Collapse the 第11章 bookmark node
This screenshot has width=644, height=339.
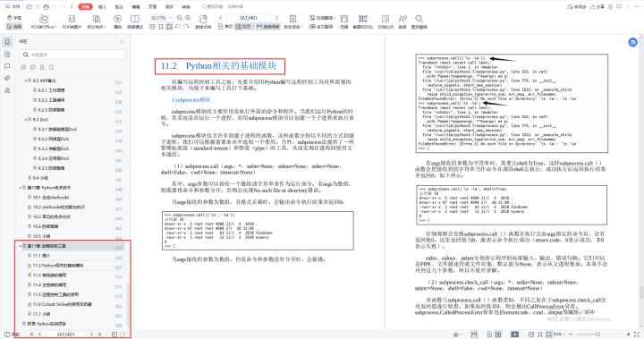(21, 246)
